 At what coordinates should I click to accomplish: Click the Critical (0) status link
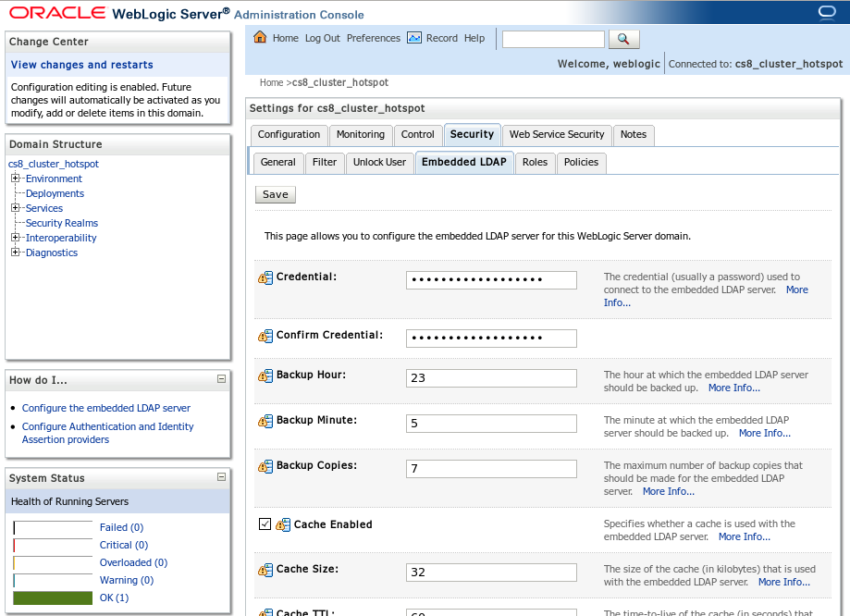tap(124, 545)
